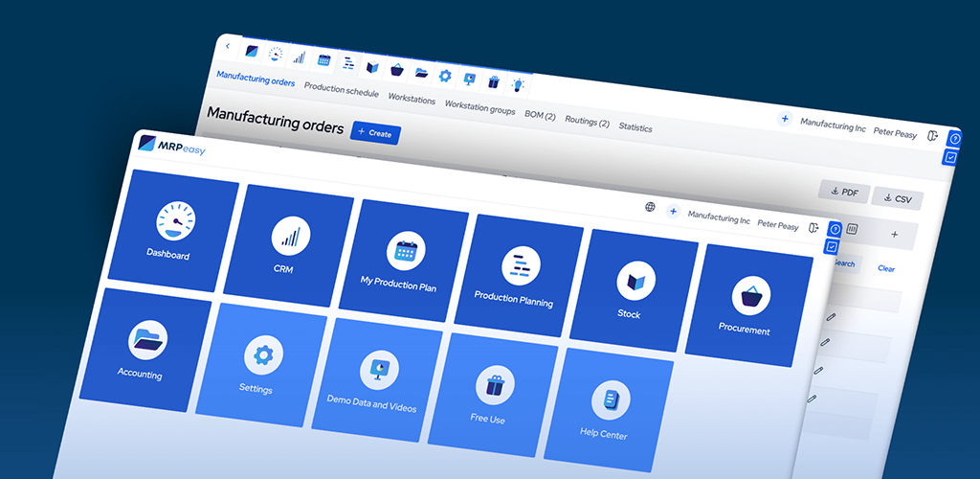Open the Accounting tile
The width and height of the screenshot is (980, 479).
pos(145,351)
